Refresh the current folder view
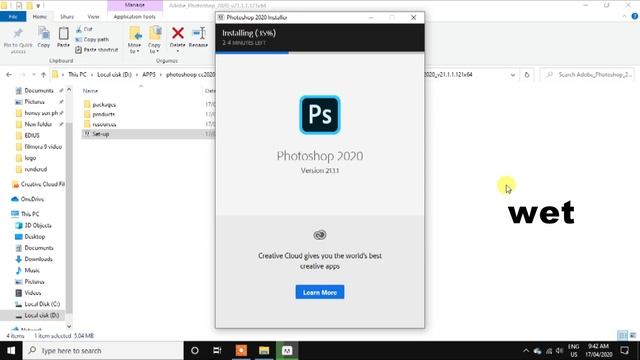The width and height of the screenshot is (640, 360). click(x=527, y=75)
